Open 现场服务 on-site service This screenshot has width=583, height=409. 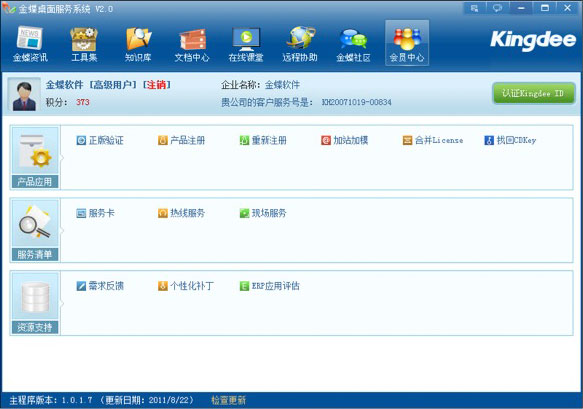269,213
